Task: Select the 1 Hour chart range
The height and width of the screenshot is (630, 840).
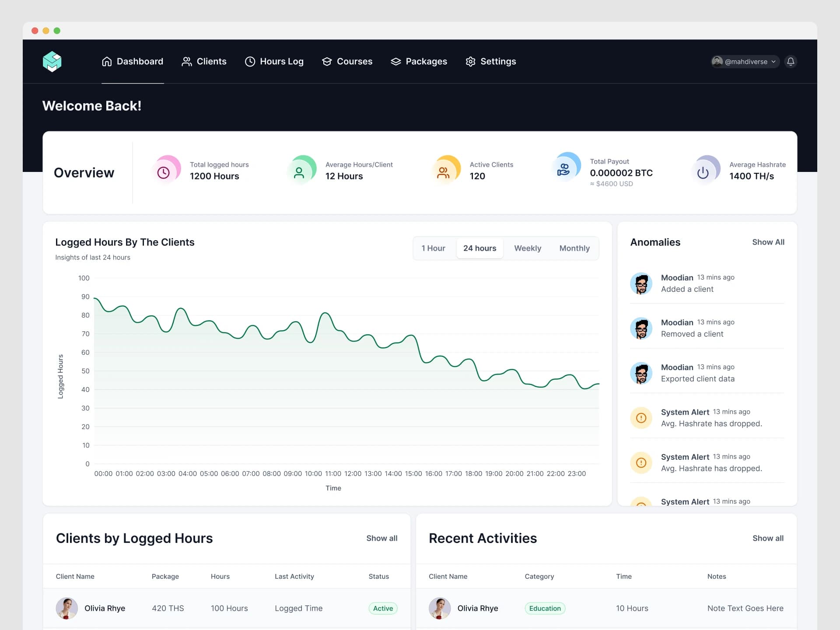Action: (x=433, y=248)
